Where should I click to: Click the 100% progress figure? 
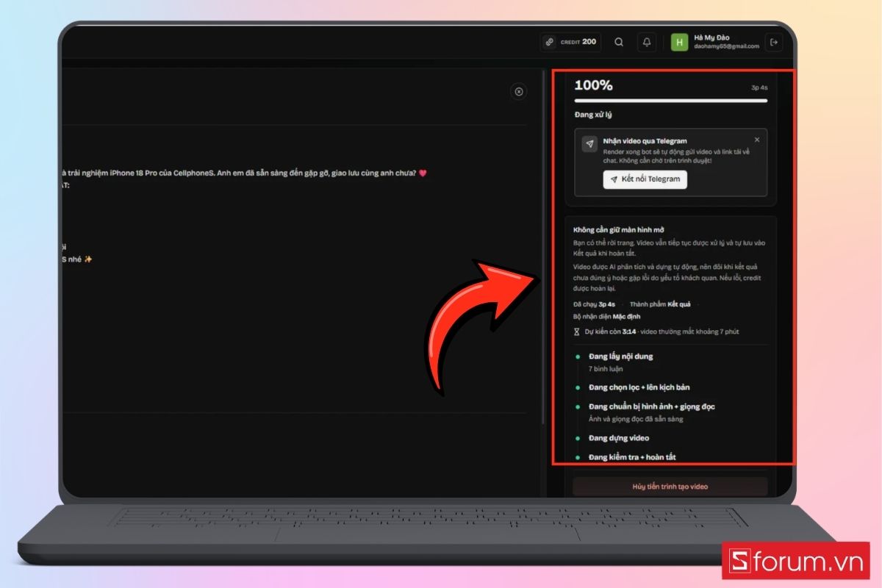tap(593, 85)
